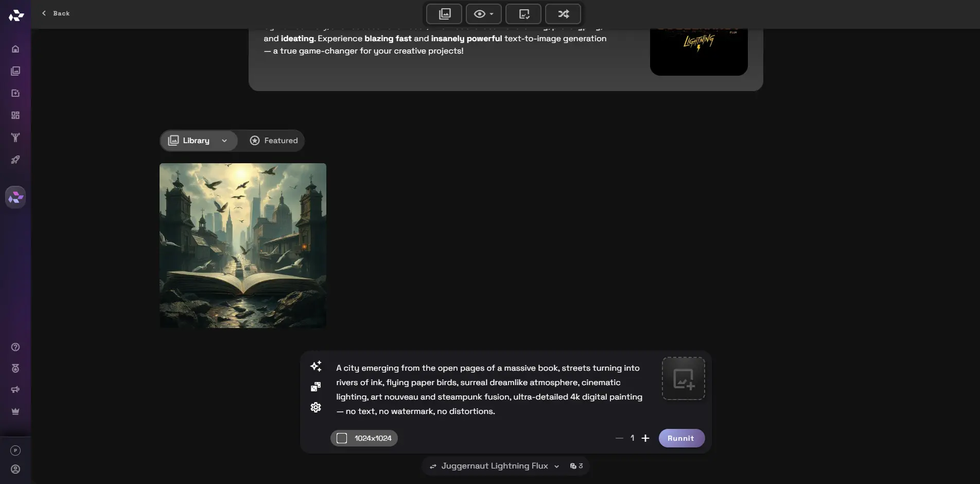980x484 pixels.
Task: Toggle the eye visibility dropdown in toolbar
Action: tap(483, 14)
